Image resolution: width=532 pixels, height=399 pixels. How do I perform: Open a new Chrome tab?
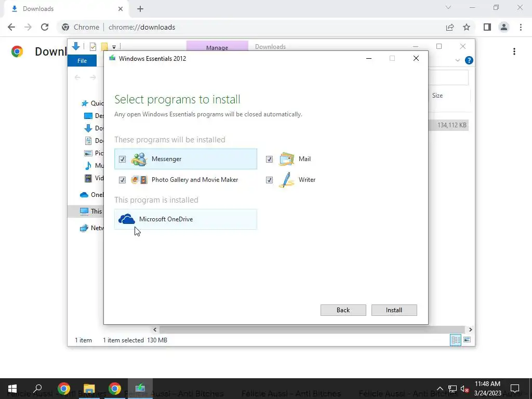140,9
